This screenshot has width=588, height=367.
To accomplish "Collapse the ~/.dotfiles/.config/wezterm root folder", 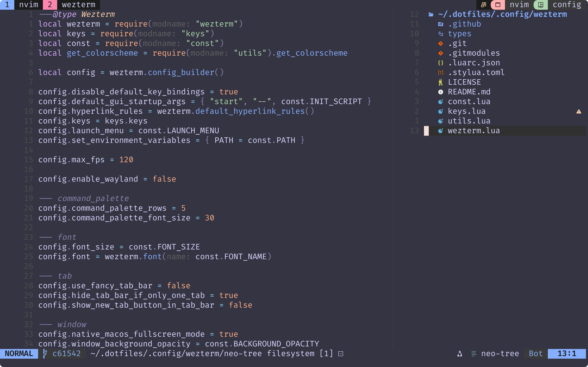I will tap(503, 14).
